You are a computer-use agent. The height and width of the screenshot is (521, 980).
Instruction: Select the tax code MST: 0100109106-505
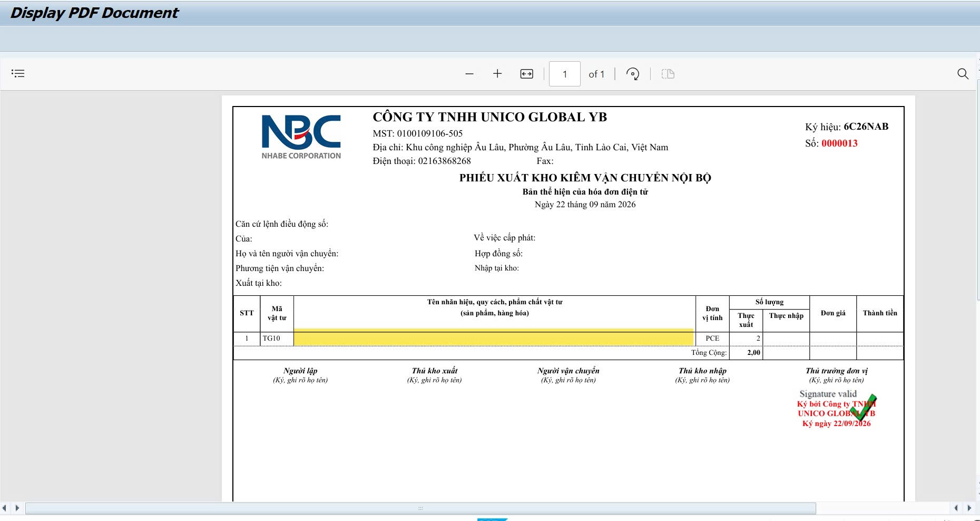(x=418, y=133)
